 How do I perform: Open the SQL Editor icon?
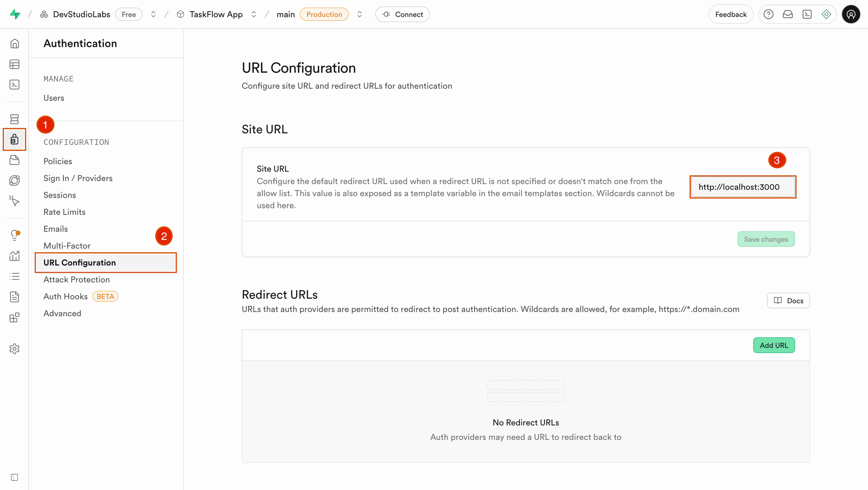(x=14, y=84)
